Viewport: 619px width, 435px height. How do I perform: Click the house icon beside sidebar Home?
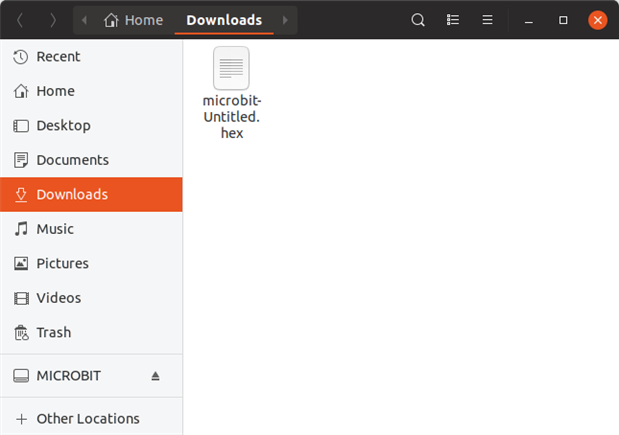coord(21,91)
